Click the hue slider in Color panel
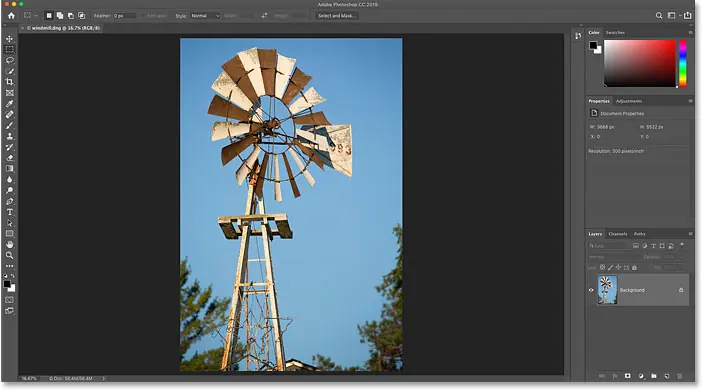The height and width of the screenshot is (391, 703). click(682, 63)
